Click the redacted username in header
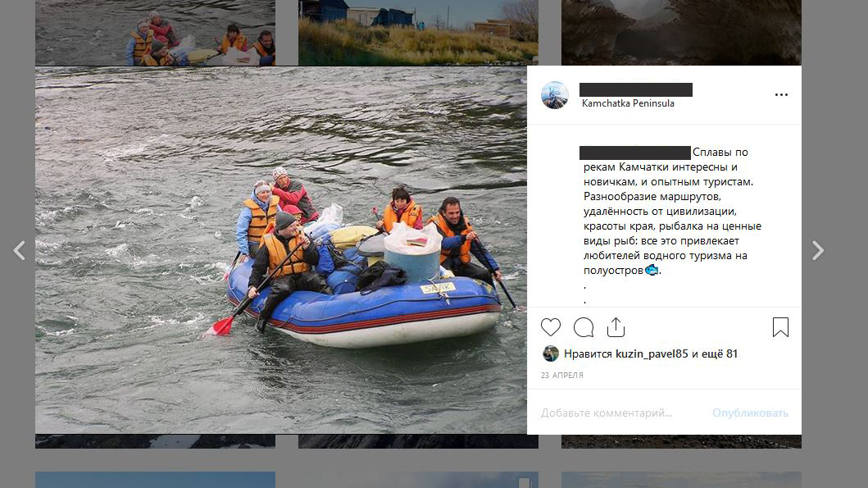The height and width of the screenshot is (488, 868). point(635,89)
